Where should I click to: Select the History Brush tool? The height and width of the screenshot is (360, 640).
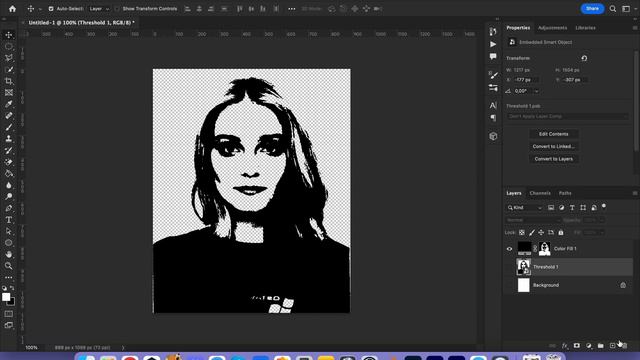9,151
